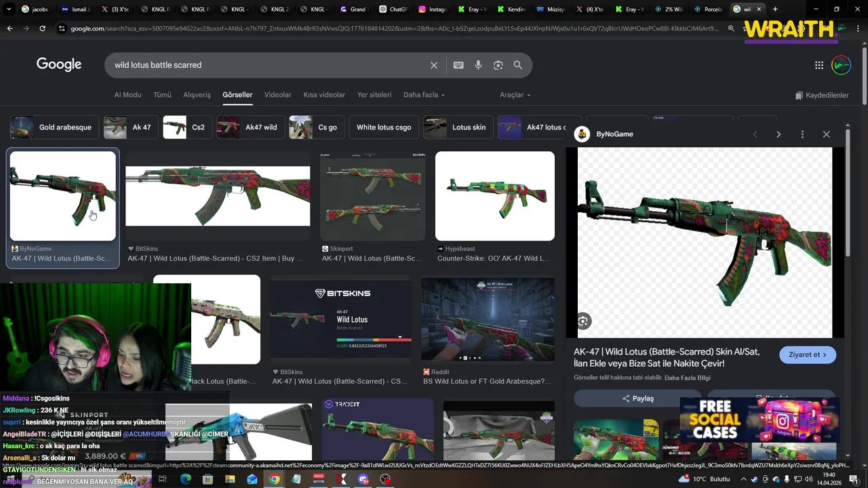Go to the Google logo homepage
Image resolution: width=868 pixels, height=488 pixels.
coord(59,64)
